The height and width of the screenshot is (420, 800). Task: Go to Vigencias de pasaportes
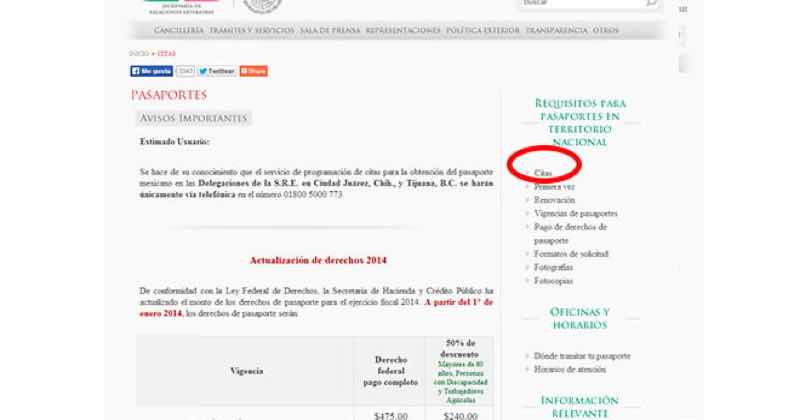click(x=575, y=213)
